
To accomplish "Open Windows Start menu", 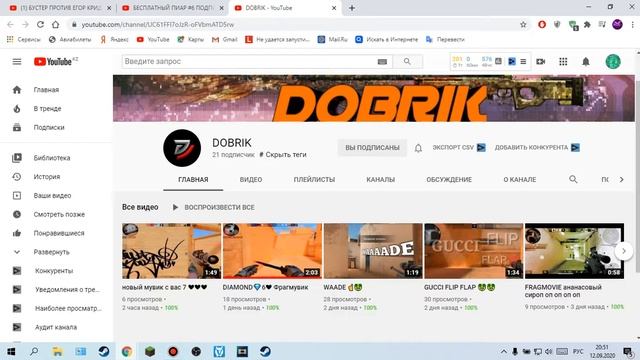I will (11, 351).
